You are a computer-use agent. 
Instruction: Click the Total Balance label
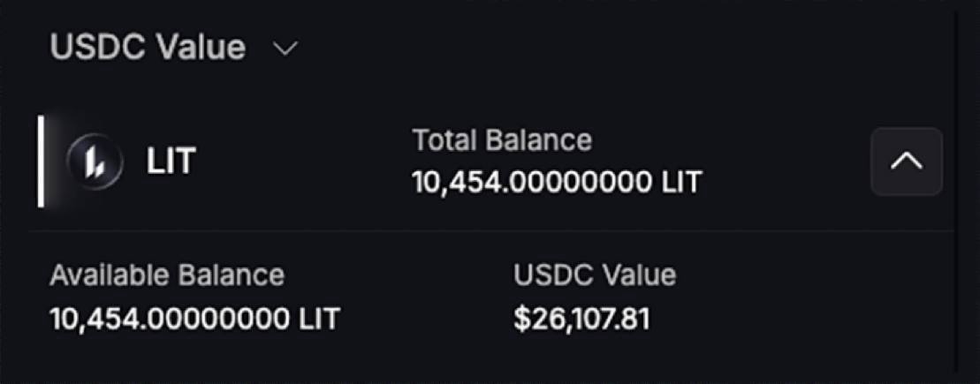coord(502,140)
